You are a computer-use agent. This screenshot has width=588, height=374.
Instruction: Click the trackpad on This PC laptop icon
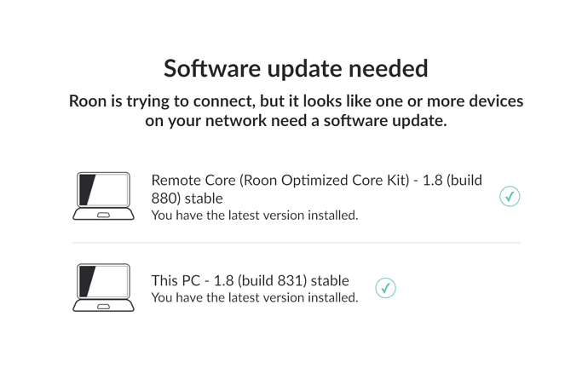coord(103,307)
